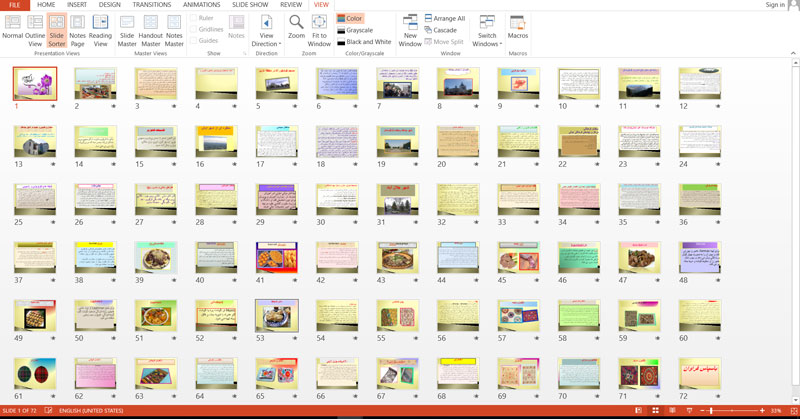Select slide 47 thumbnail

(639, 257)
